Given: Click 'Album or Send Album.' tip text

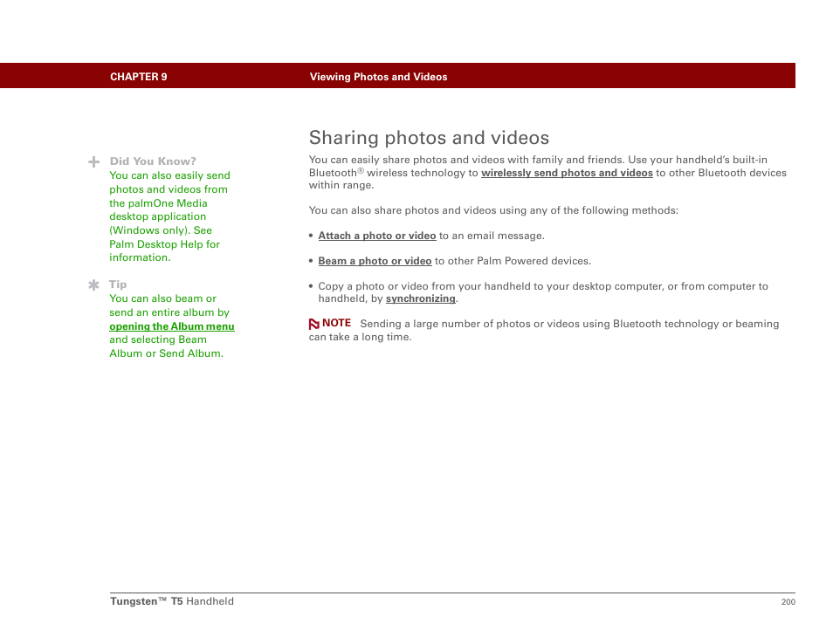Looking at the screenshot, I should click(x=166, y=353).
